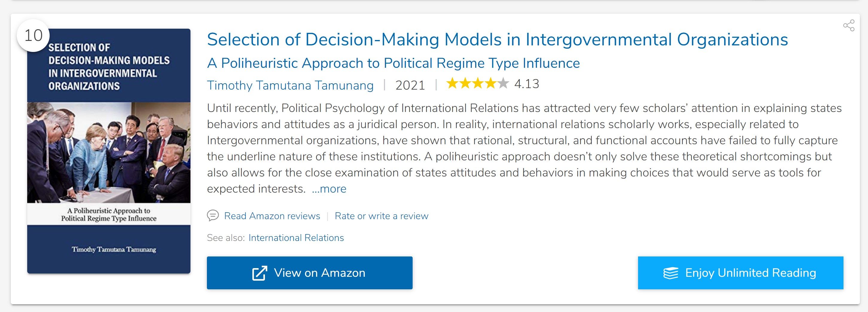Screen dimensions: 868x312
Task: Click the share icon
Action: tap(849, 26)
